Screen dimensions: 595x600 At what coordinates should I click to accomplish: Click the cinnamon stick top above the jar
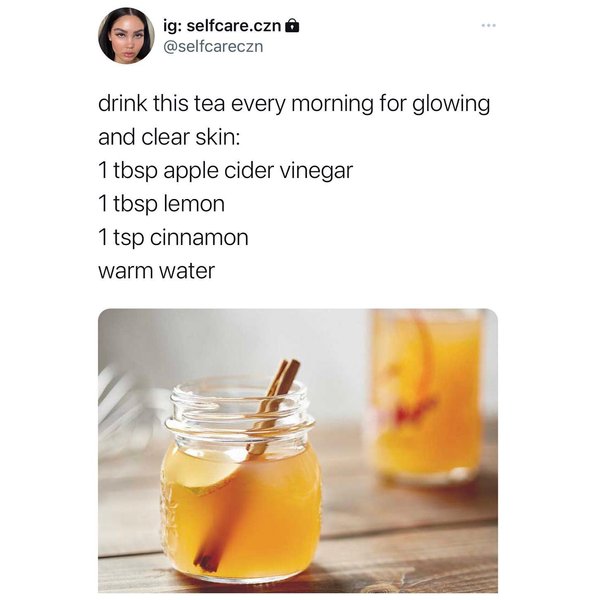coord(284,377)
